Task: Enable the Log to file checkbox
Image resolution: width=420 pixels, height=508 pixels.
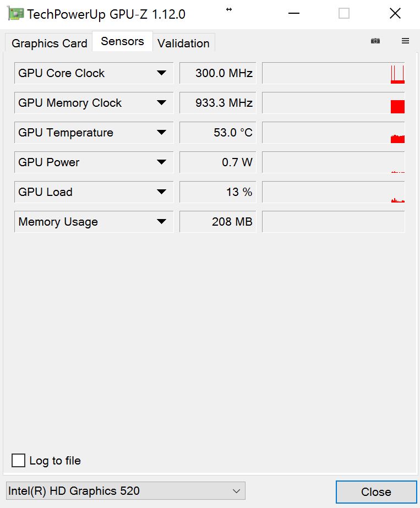Action: tap(19, 461)
